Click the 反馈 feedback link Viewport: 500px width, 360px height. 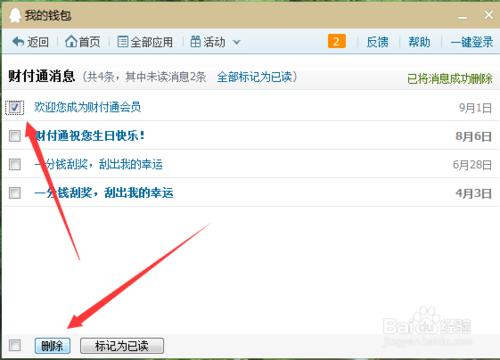click(377, 42)
